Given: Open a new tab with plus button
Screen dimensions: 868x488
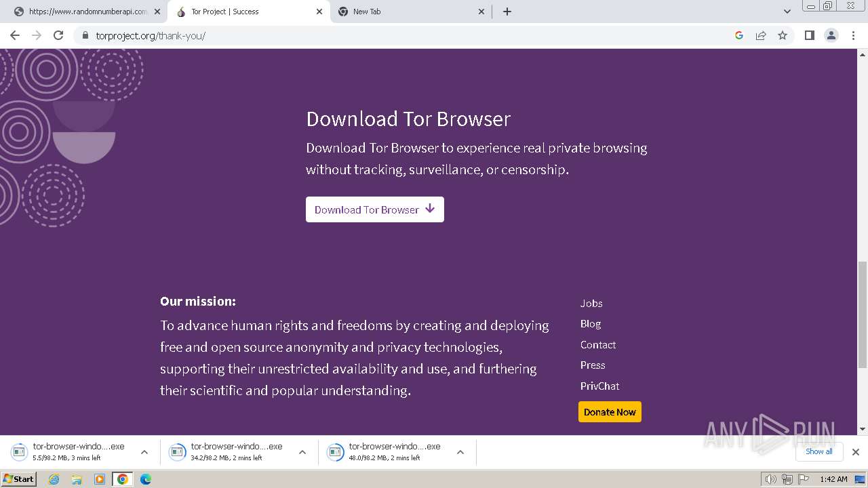Looking at the screenshot, I should point(507,12).
